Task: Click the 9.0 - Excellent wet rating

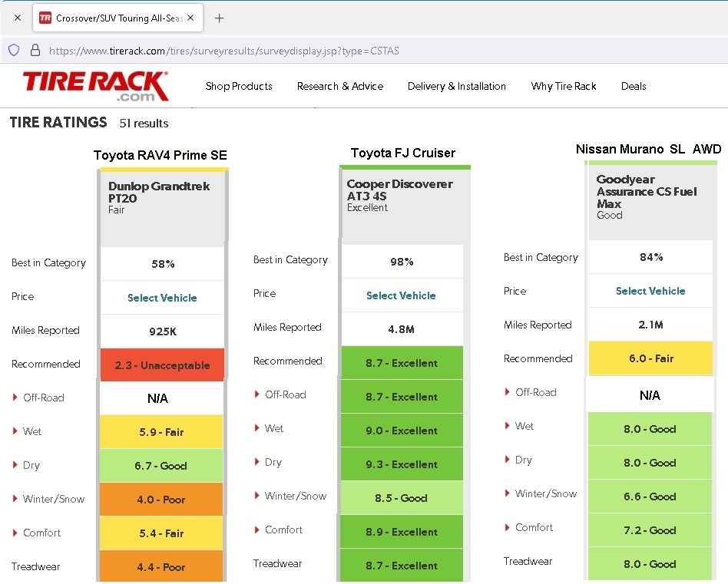Action: point(402,430)
